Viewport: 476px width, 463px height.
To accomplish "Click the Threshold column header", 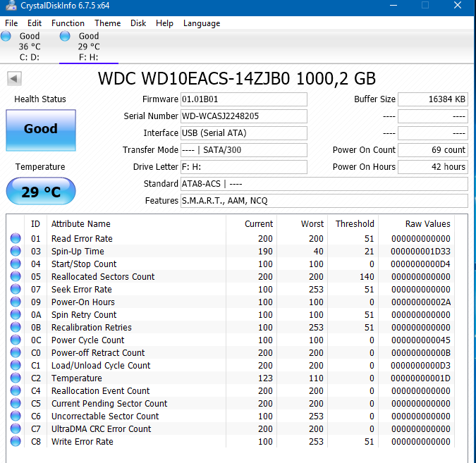I will point(353,224).
